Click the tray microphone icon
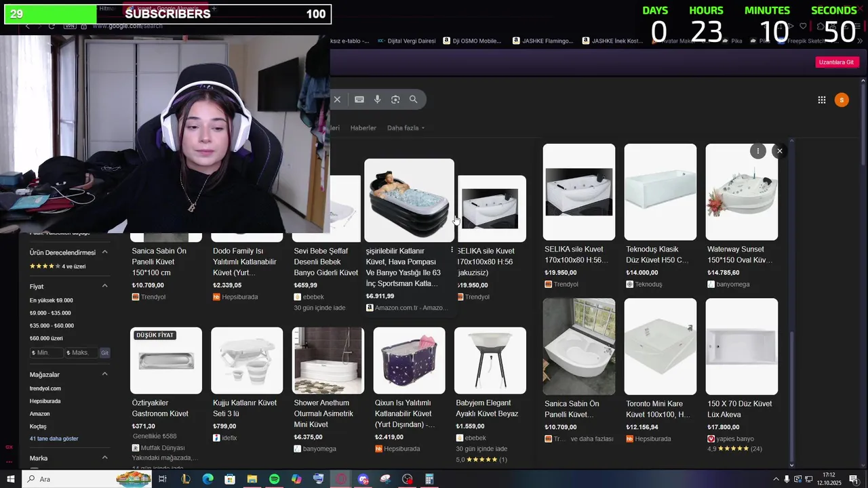 click(787, 479)
